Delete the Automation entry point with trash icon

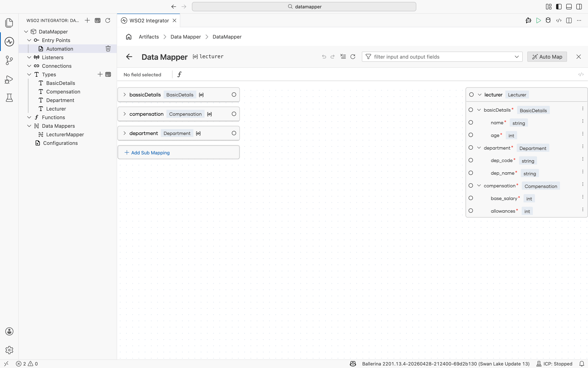(x=108, y=49)
